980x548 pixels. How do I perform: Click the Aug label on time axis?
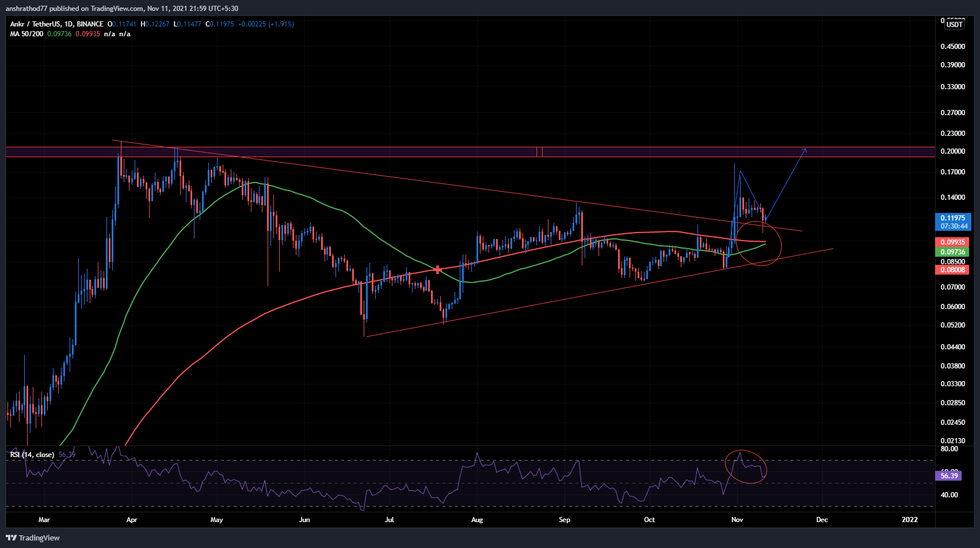pyautogui.click(x=477, y=520)
